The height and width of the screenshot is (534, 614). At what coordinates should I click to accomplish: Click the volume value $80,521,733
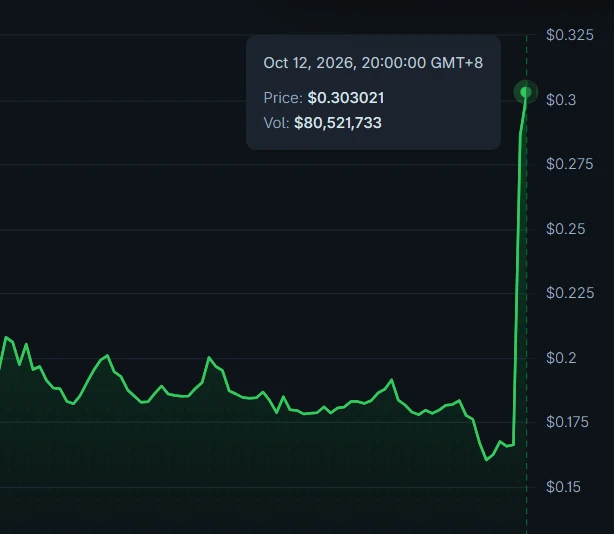[x=338, y=123]
